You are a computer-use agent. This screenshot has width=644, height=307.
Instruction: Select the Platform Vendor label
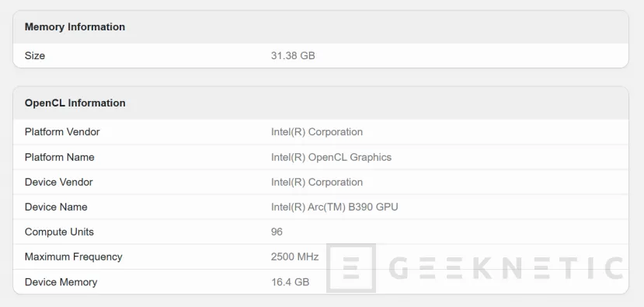coord(62,132)
